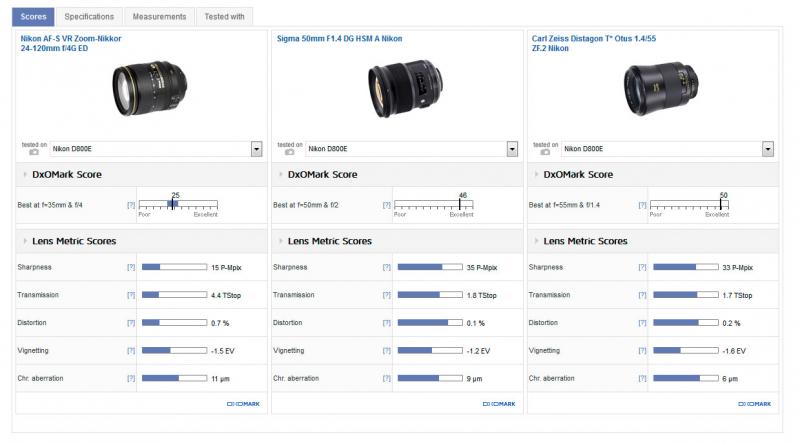Screen dimensions: 800x444
Task: Click Distortion help [?] in the Nikon column
Action: (131, 323)
